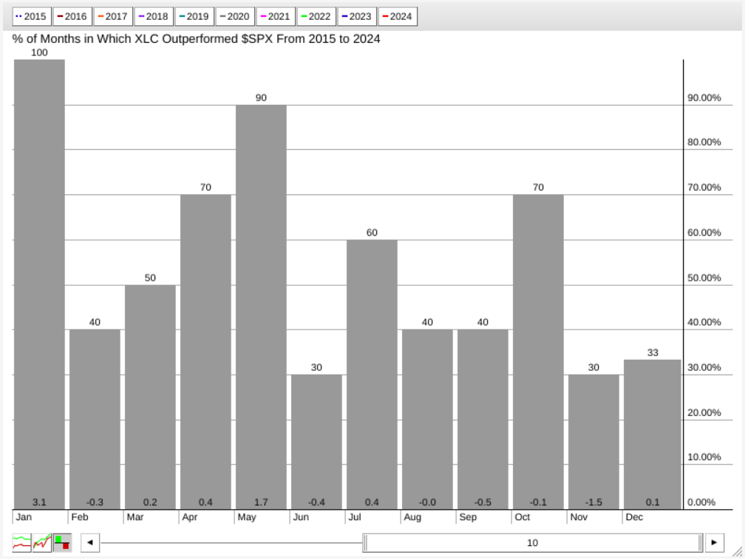Click the "70" value above the April bar
The width and height of the screenshot is (748, 560).
[206, 188]
